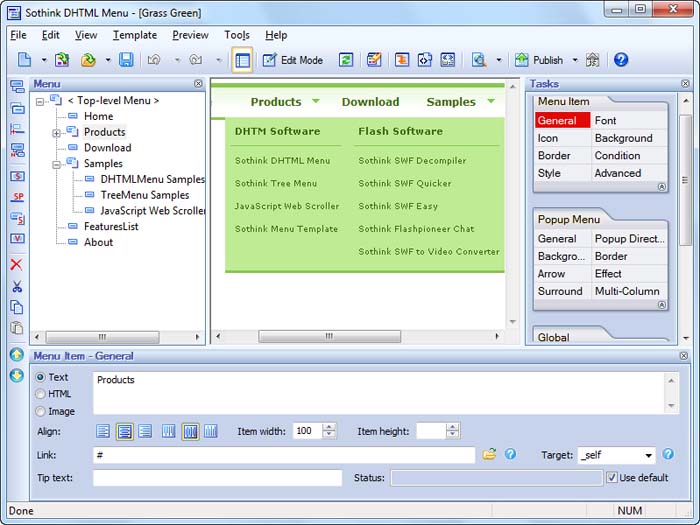Open the Publish dropdown arrow
This screenshot has height=525, width=700.
click(x=575, y=60)
